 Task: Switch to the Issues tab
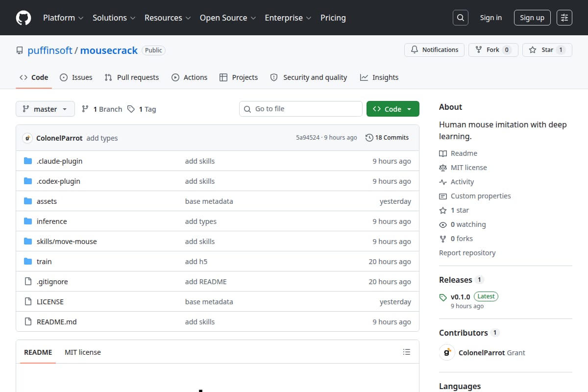[76, 77]
